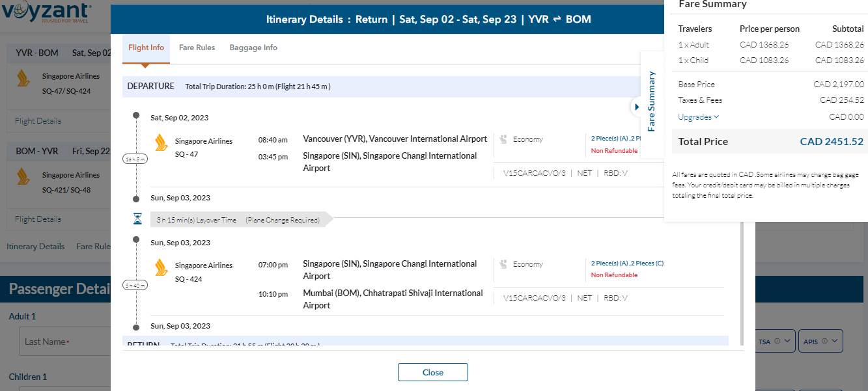This screenshot has width=868, height=391.
Task: Click the hourglass layover time icon
Action: click(x=137, y=220)
